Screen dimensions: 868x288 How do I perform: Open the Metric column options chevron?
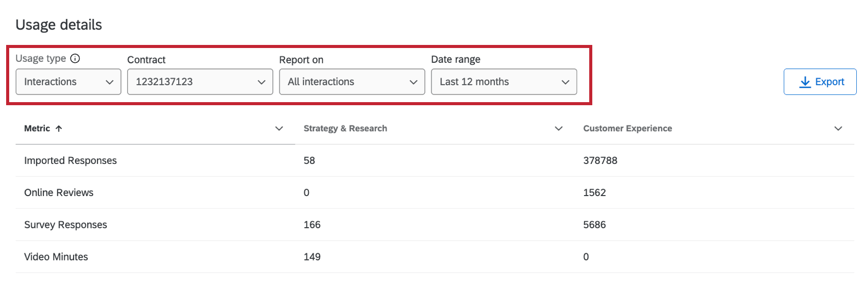pos(279,129)
